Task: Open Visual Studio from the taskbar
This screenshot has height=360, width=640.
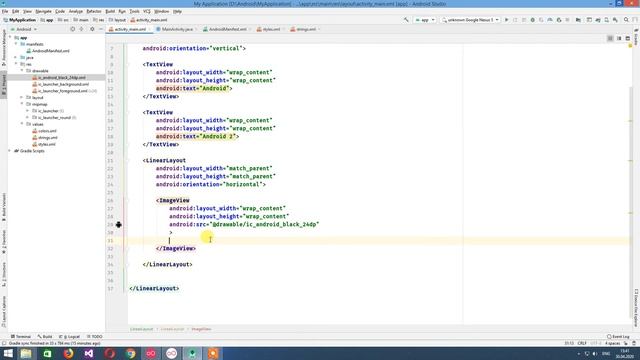Action: (89, 353)
